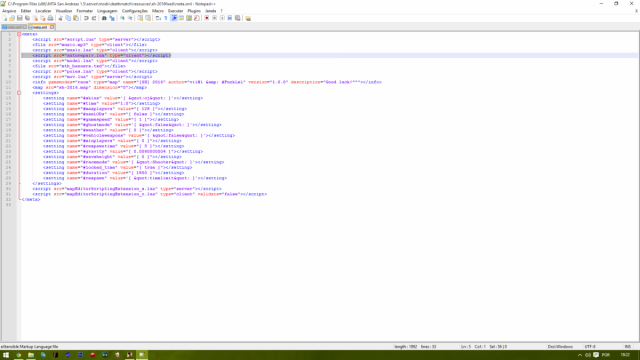Zoom out using the toolbar magnifier
Image resolution: width=640 pixels, height=360 pixels.
[x=130, y=18]
